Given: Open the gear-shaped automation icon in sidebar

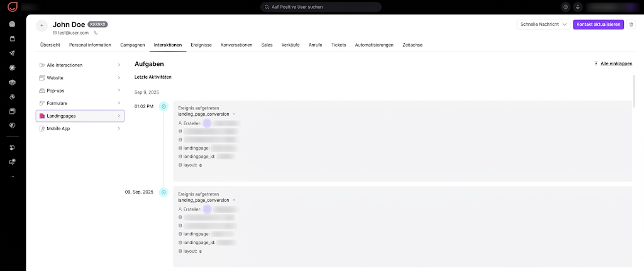Looking at the screenshot, I should [13, 68].
